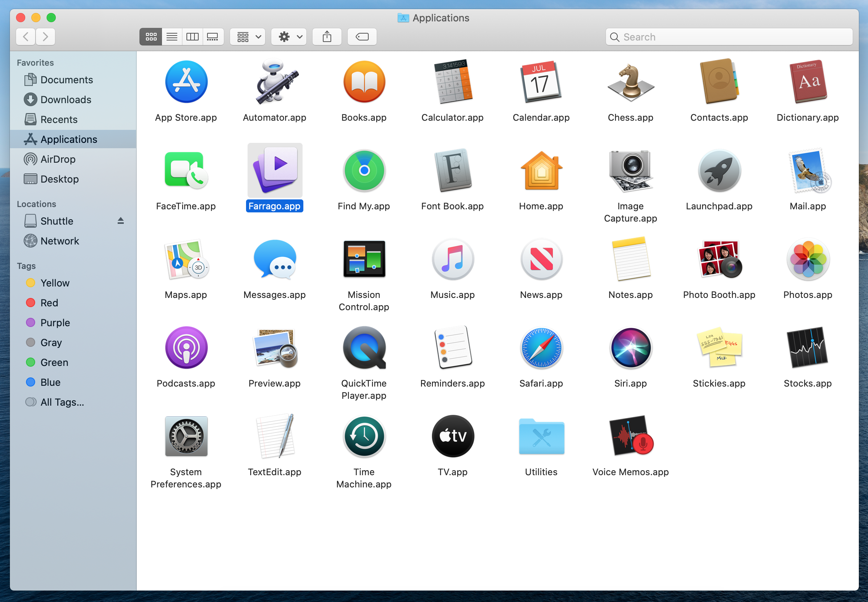Open Recents in the sidebar
The height and width of the screenshot is (602, 868).
tap(73, 120)
